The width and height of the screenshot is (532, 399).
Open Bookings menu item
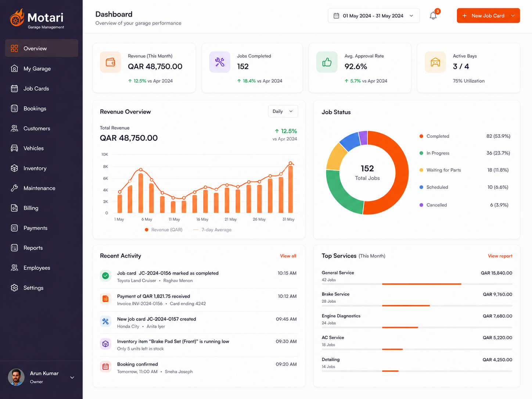[x=42, y=108]
